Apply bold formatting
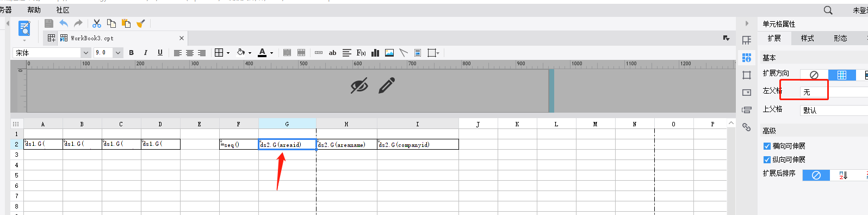This screenshot has width=868, height=215. tap(131, 53)
